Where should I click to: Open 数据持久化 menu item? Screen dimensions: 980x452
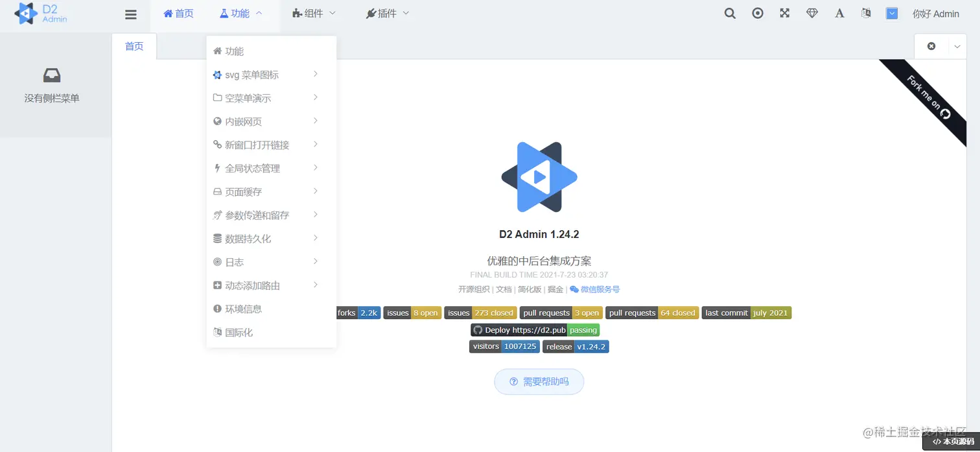272,239
